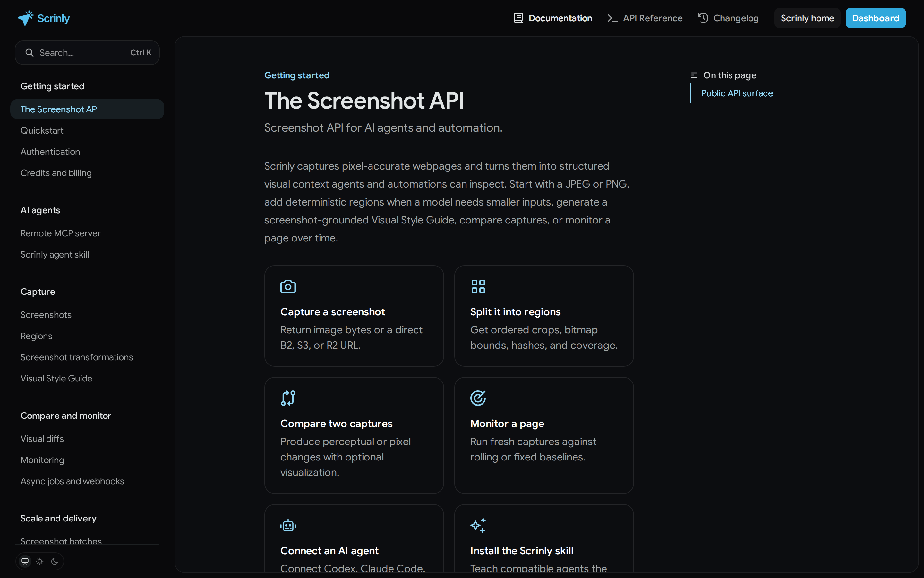Click the sparkles icon on Install the Scrinly skill card
The image size is (924, 578).
(x=478, y=525)
